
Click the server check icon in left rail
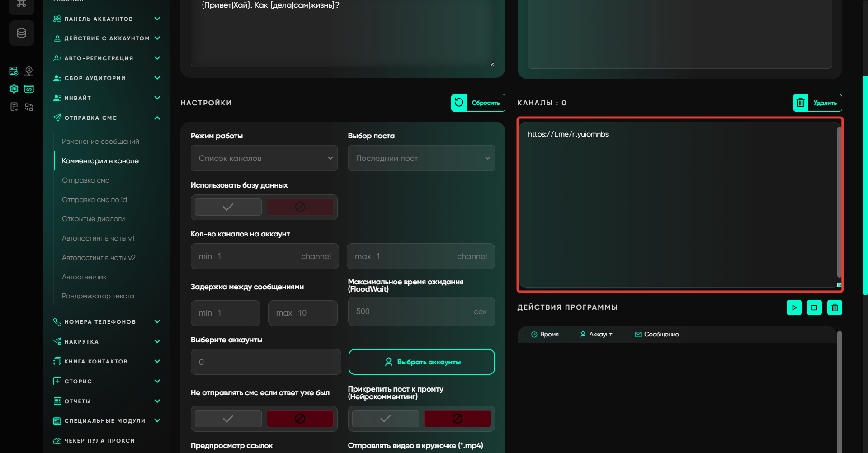(14, 71)
